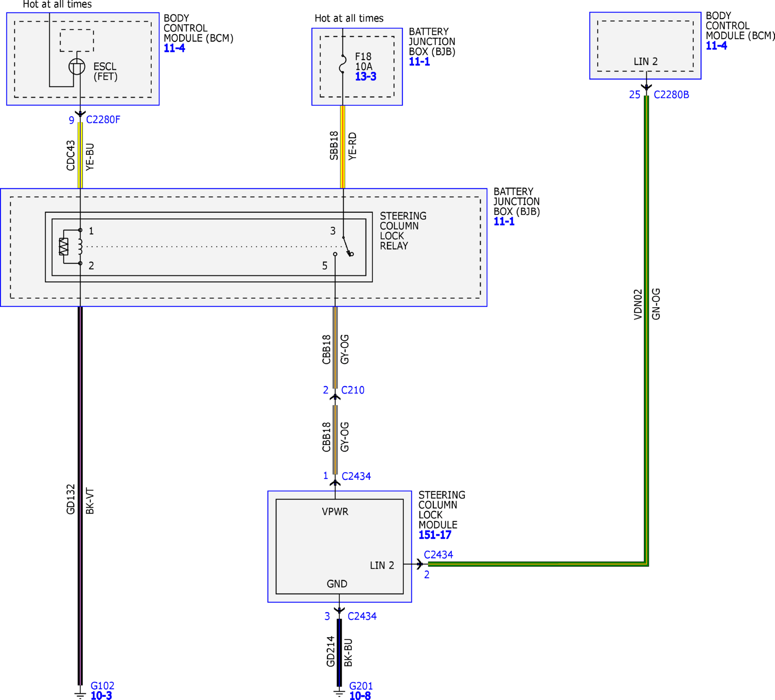Image resolution: width=775 pixels, height=700 pixels.
Task: Follow the 151-17 Steering Column Lock Module link
Action: 435,535
